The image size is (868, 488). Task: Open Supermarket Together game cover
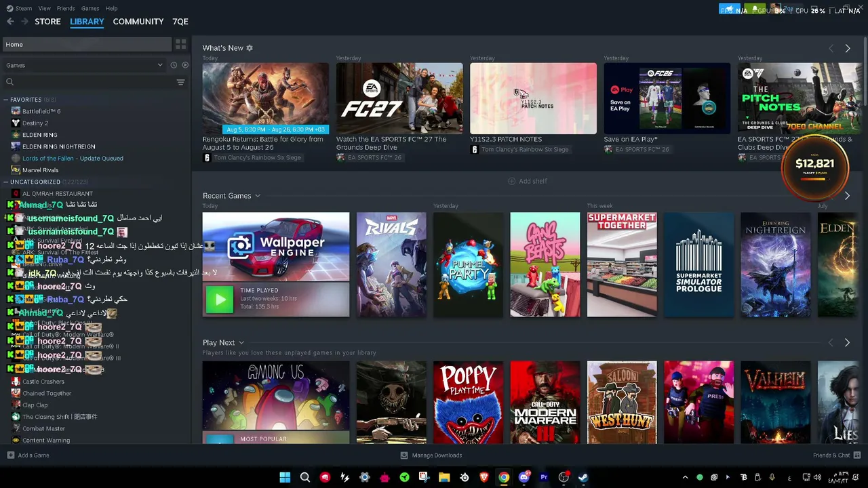tap(622, 264)
